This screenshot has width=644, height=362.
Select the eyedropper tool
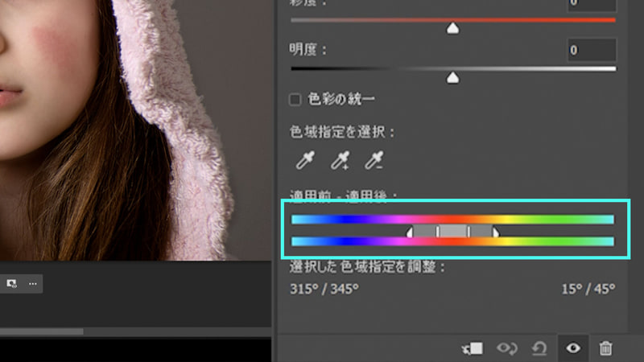click(x=306, y=160)
